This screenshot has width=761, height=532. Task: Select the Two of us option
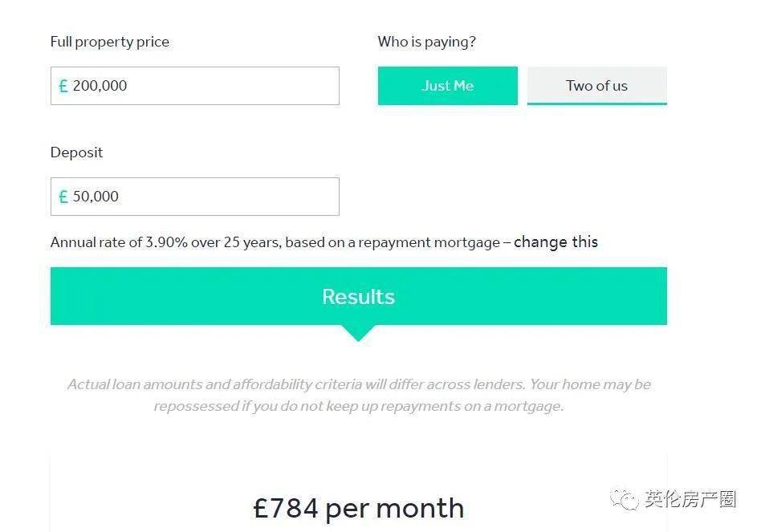pyautogui.click(x=597, y=86)
